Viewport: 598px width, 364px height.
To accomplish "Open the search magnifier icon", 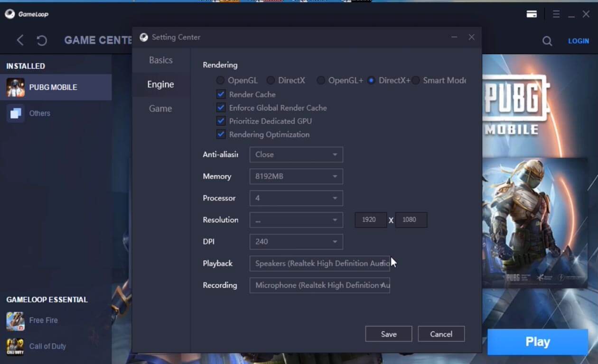I will click(547, 41).
